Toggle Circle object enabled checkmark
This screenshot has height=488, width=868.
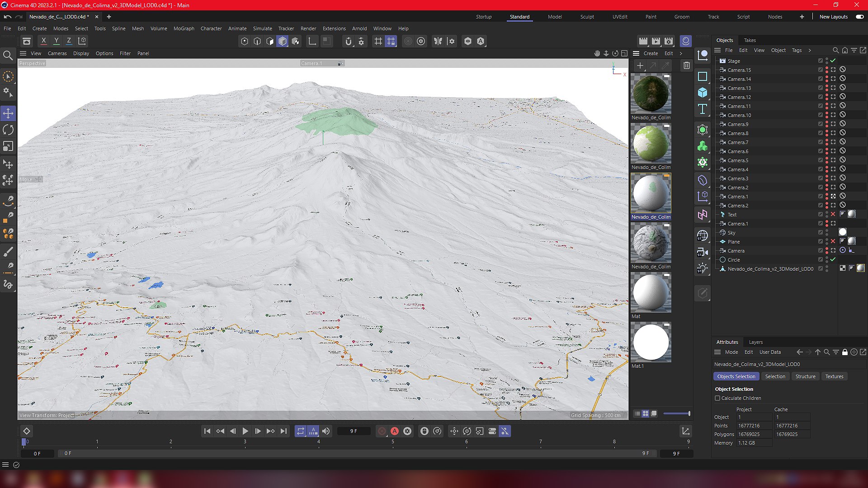(833, 259)
